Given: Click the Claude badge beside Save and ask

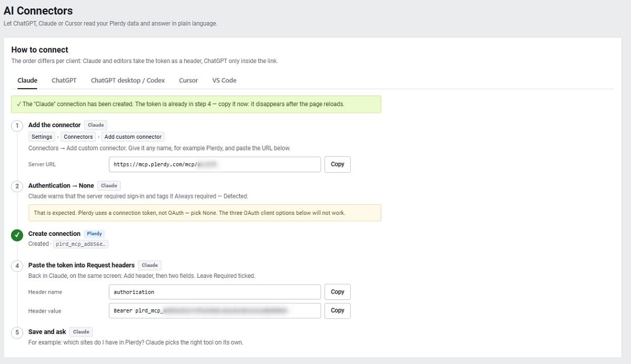Looking at the screenshot, I should point(81,332).
